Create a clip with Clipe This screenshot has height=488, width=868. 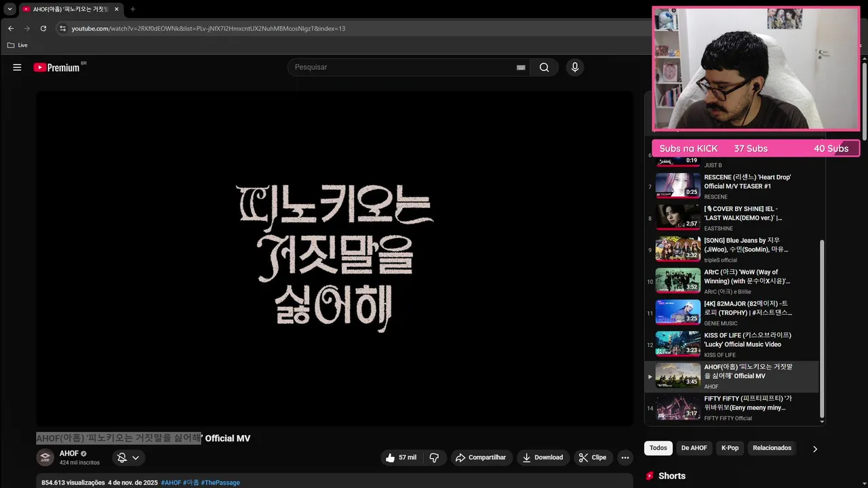pos(593,457)
